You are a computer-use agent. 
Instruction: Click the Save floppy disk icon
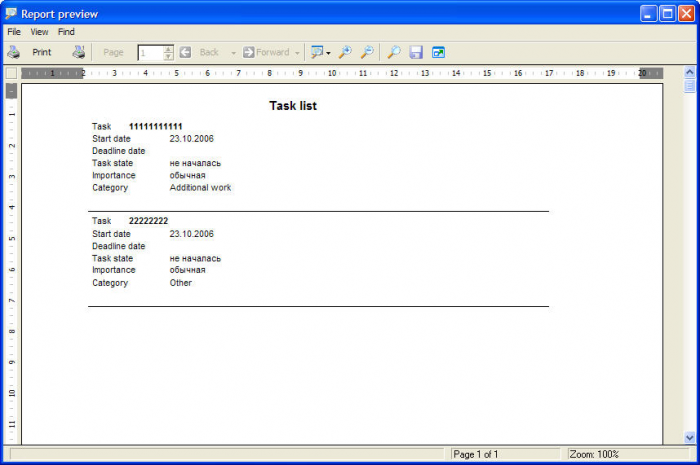click(x=416, y=52)
